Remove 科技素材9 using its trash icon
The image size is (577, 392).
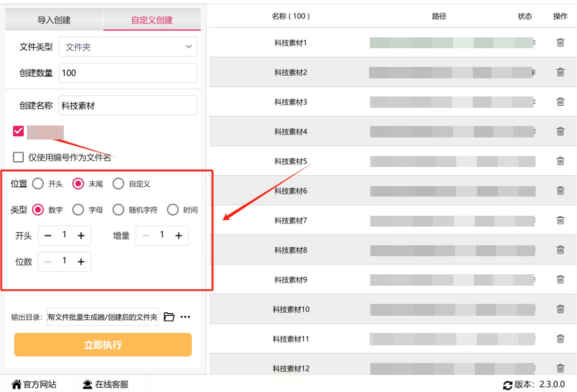[560, 280]
